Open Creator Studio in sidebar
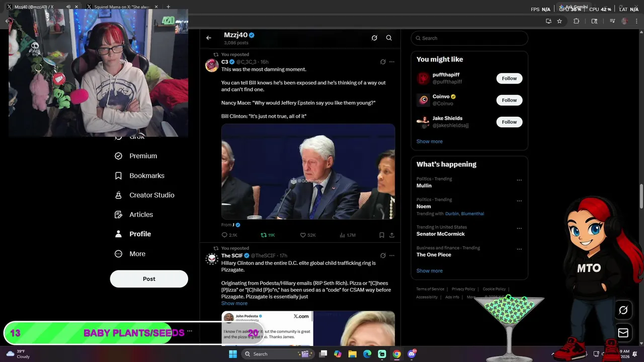The height and width of the screenshot is (362, 644). coord(144,195)
